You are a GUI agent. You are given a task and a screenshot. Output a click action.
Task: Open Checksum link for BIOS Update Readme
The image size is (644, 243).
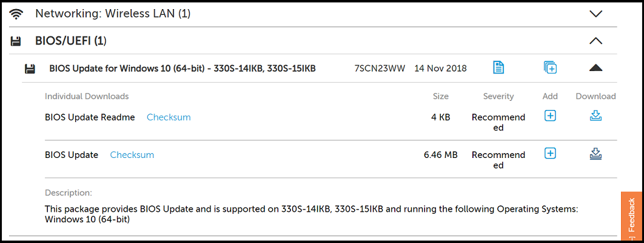[169, 117]
